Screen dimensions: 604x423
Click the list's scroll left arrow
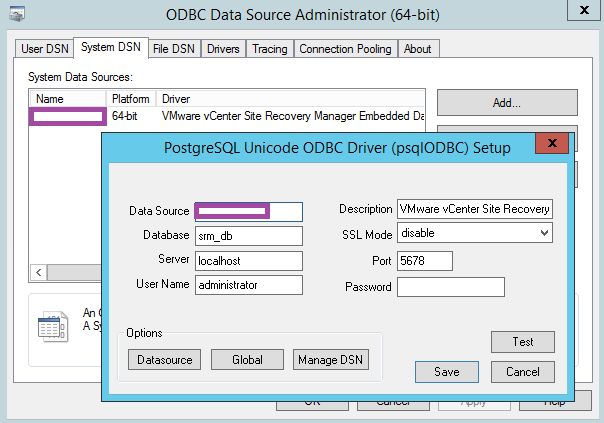pos(39,273)
